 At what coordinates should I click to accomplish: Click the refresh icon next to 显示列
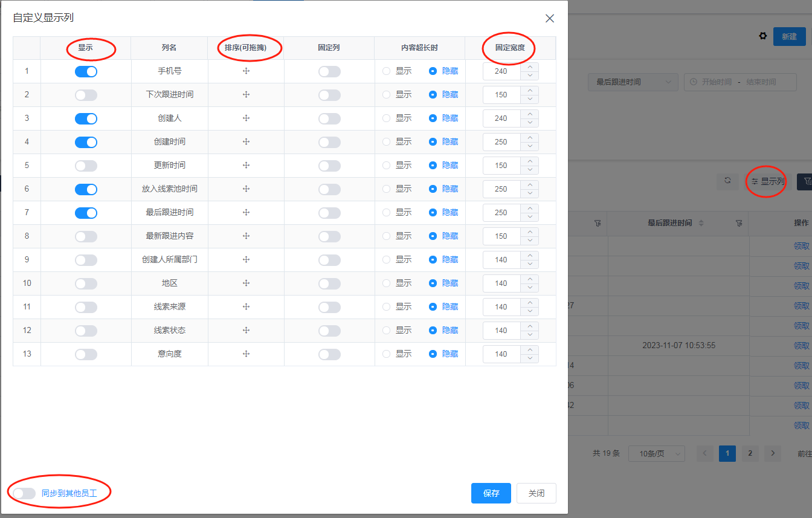(x=727, y=181)
